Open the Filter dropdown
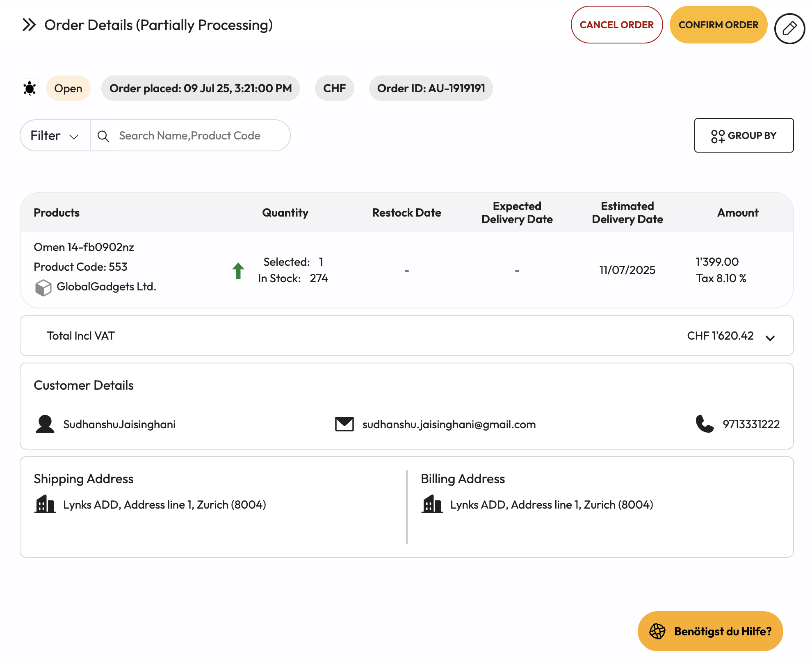Viewport: 812px width, 662px height. tap(55, 136)
